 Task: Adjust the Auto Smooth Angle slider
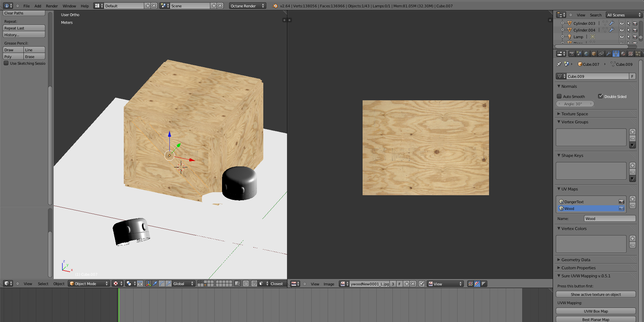(x=575, y=104)
